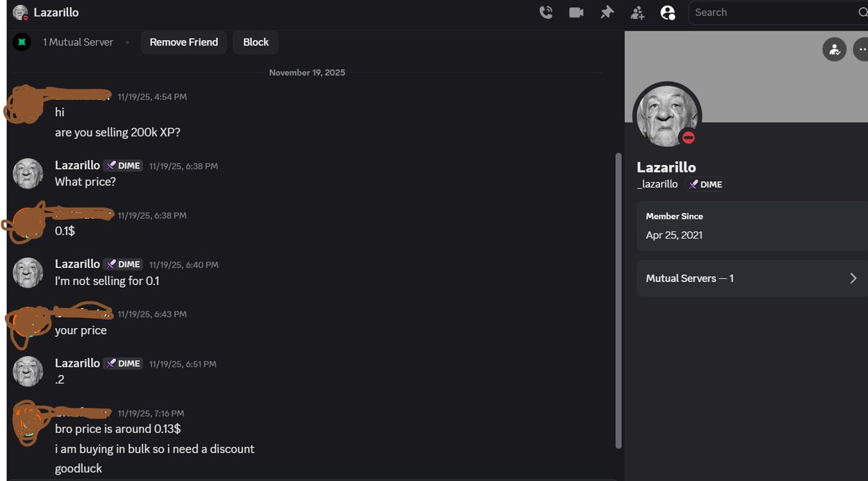Click the 4:54 PM timestamp
The image size is (868, 481).
click(x=152, y=97)
